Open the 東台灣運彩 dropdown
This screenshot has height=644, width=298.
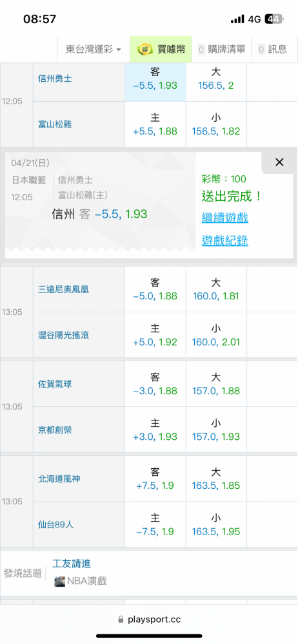pos(94,50)
